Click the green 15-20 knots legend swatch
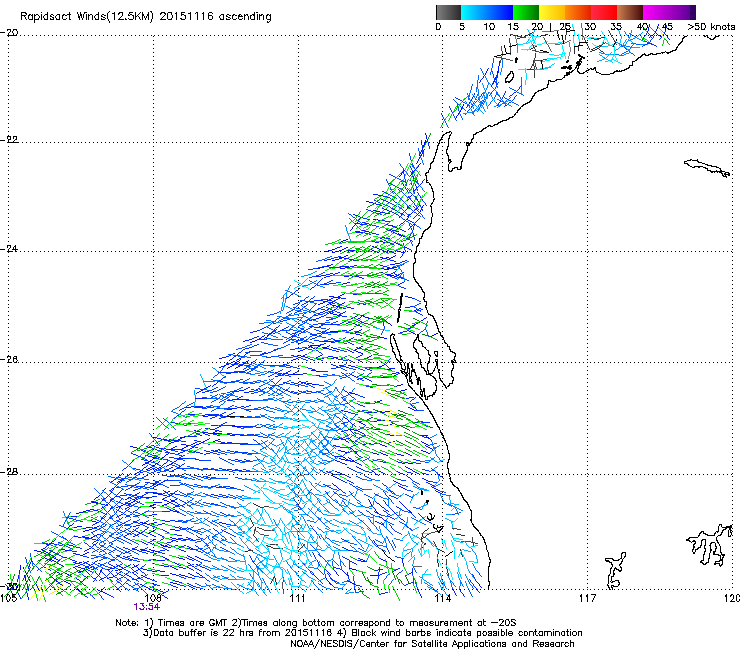Viewport: 740px width, 650px height. point(526,12)
